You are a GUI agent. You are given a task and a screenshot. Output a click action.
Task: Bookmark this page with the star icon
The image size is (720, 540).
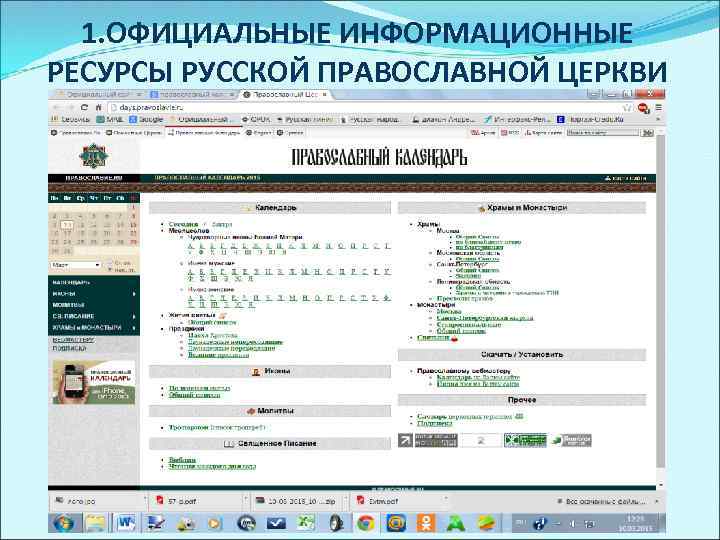coord(627,107)
